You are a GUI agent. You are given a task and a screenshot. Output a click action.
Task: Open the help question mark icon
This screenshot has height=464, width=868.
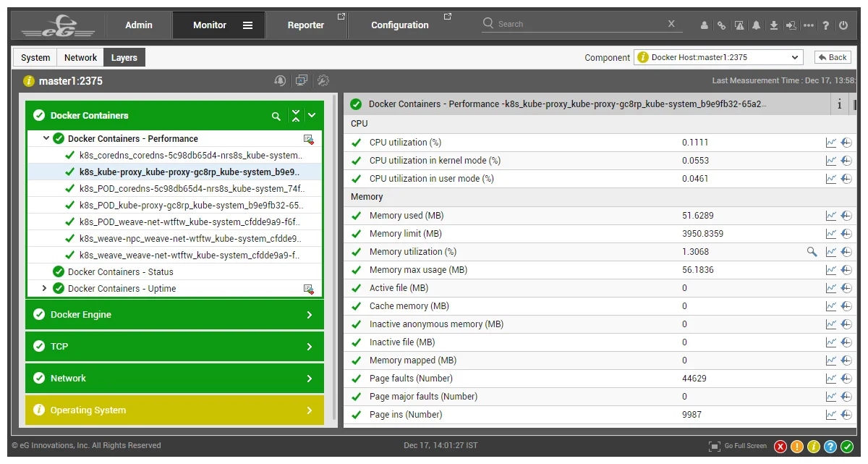826,25
